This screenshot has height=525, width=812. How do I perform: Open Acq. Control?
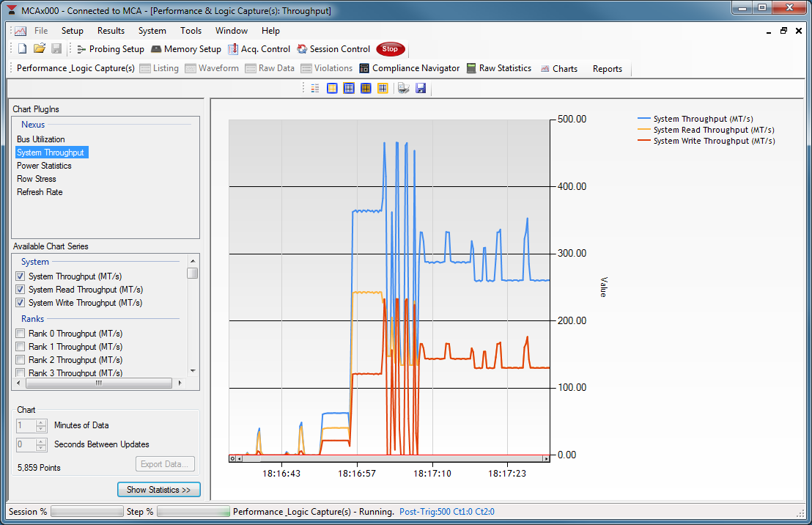point(259,49)
